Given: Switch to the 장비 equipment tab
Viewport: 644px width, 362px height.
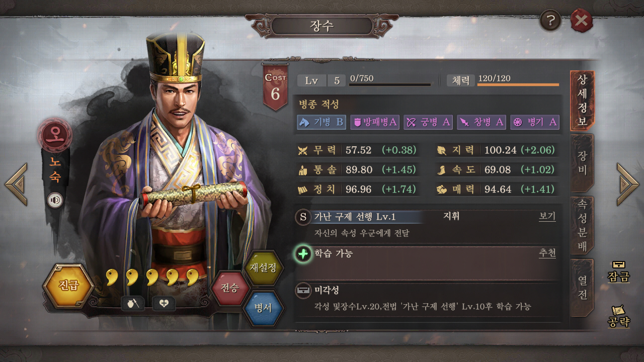Looking at the screenshot, I should click(x=582, y=163).
